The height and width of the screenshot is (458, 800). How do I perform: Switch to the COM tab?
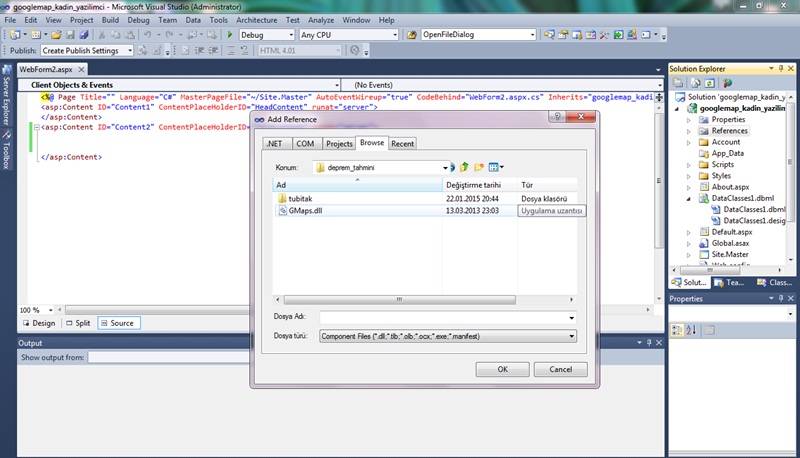[306, 144]
